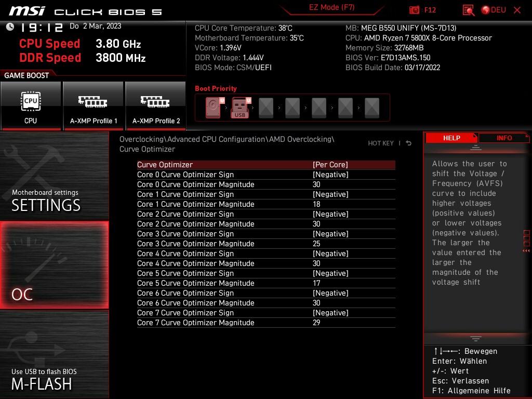Image resolution: width=532 pixels, height=399 pixels.
Task: Edit Core 7 Curve Optimizer Magnitude 29
Action: pos(266,322)
